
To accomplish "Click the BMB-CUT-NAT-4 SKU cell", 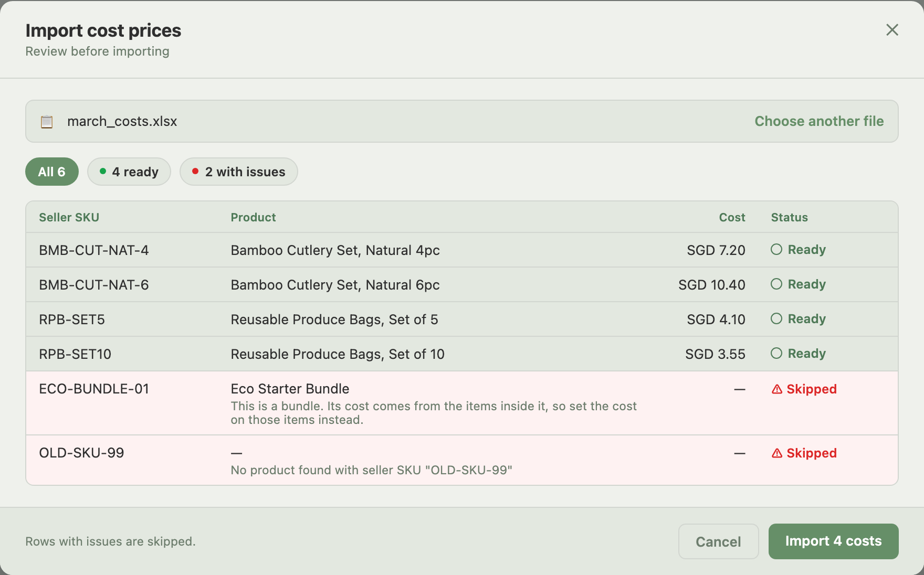I will pos(94,250).
